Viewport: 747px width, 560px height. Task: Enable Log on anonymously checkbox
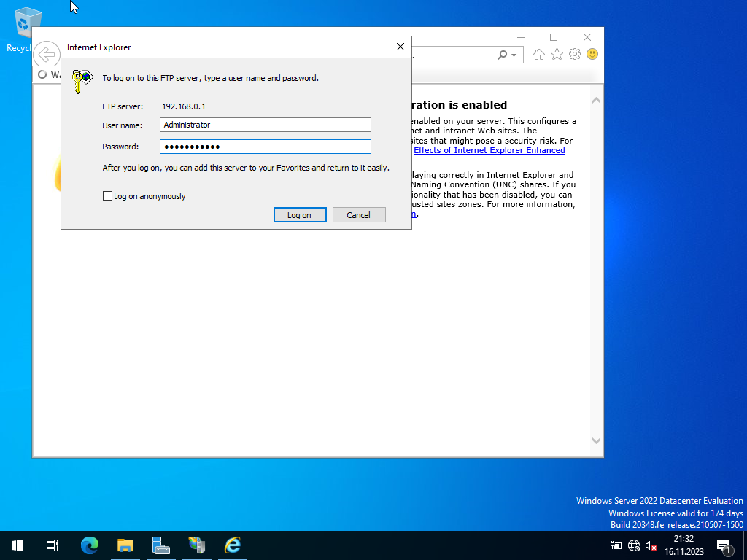click(x=108, y=195)
